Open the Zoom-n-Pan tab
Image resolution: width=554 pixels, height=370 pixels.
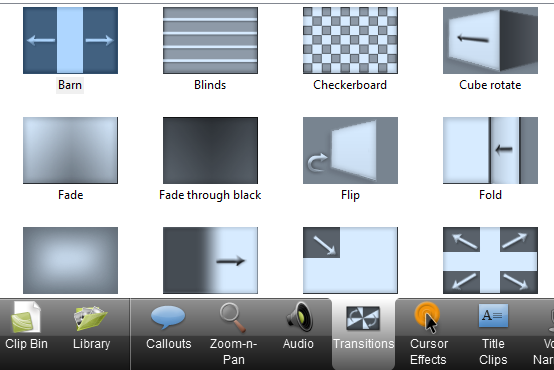pyautogui.click(x=233, y=334)
